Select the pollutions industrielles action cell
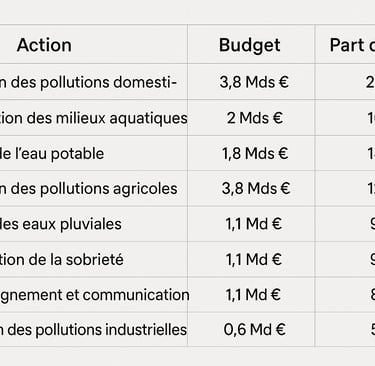375x366 pixels. 93,330
